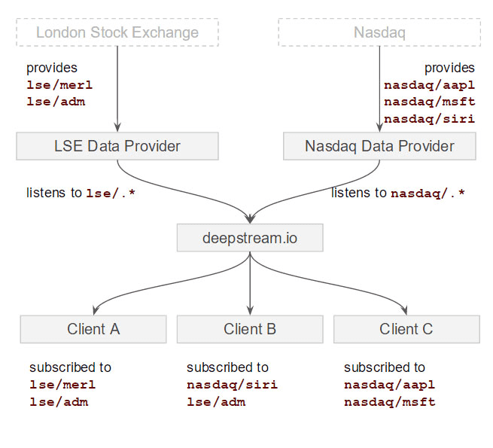This screenshot has height=448, width=493.
Task: Select the Client A box
Action: [x=93, y=329]
